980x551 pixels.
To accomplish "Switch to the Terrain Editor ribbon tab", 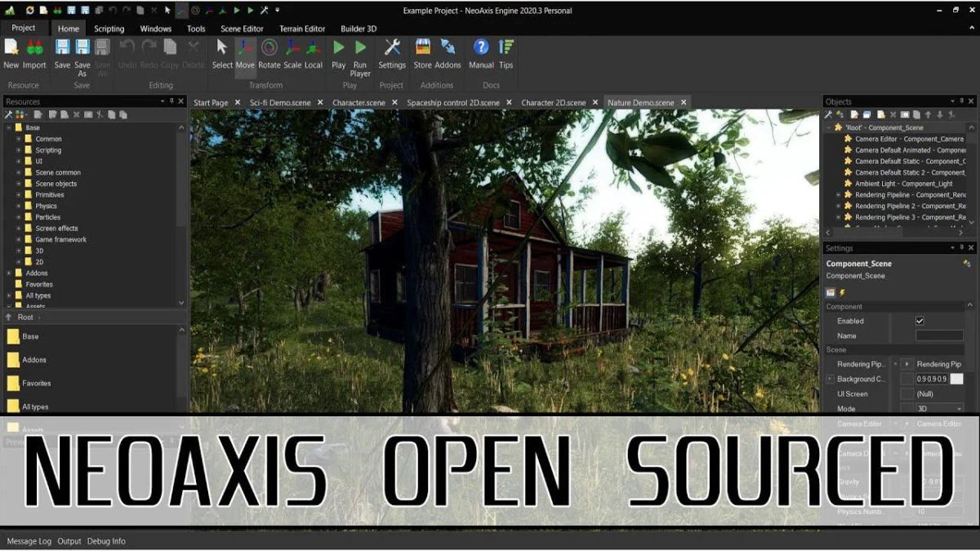I will point(302,29).
